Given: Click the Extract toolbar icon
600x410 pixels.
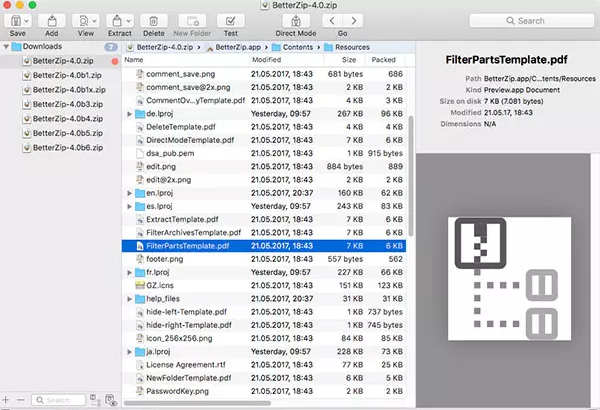Looking at the screenshot, I should click(119, 20).
